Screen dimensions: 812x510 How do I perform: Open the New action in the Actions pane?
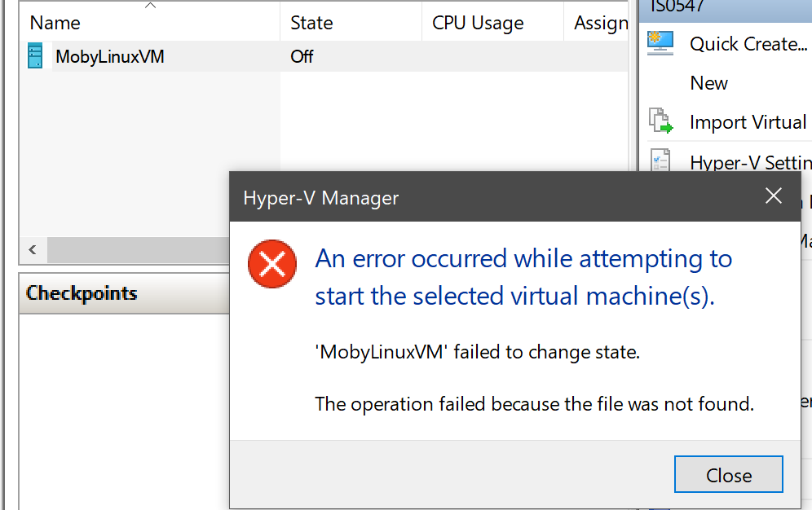708,82
